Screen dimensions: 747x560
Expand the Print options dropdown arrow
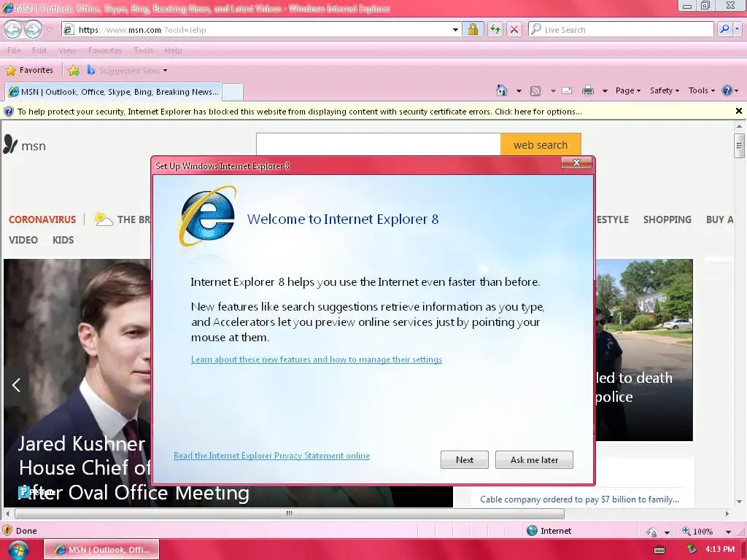(x=605, y=90)
